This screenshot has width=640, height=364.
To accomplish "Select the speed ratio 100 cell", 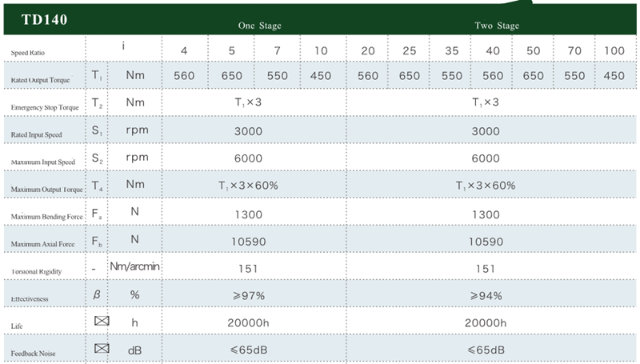I will point(614,50).
